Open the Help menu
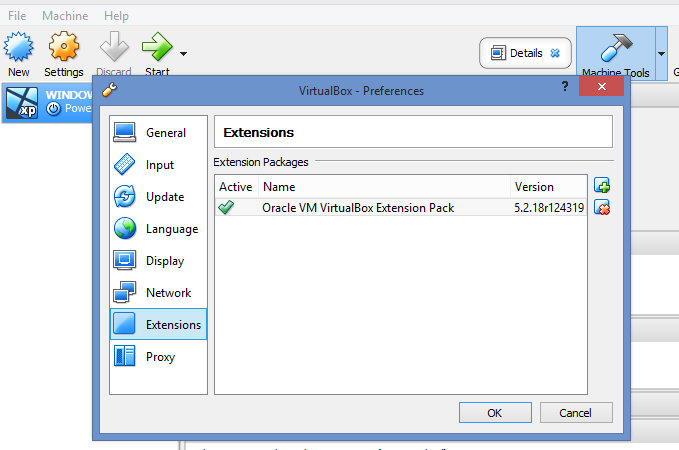This screenshot has height=450, width=679. [116, 16]
